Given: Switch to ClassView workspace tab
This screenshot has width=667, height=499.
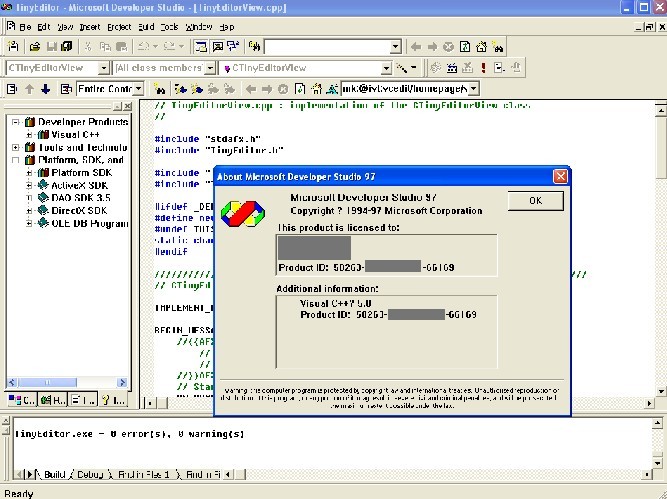Looking at the screenshot, I should (22, 400).
